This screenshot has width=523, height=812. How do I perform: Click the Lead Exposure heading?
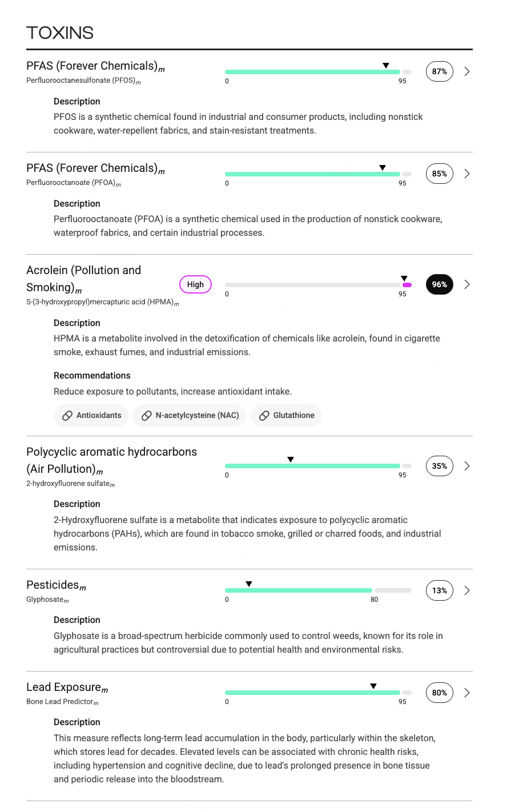[x=64, y=688]
